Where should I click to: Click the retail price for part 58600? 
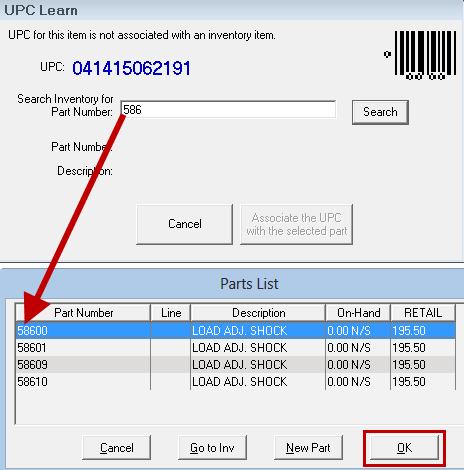click(x=409, y=331)
